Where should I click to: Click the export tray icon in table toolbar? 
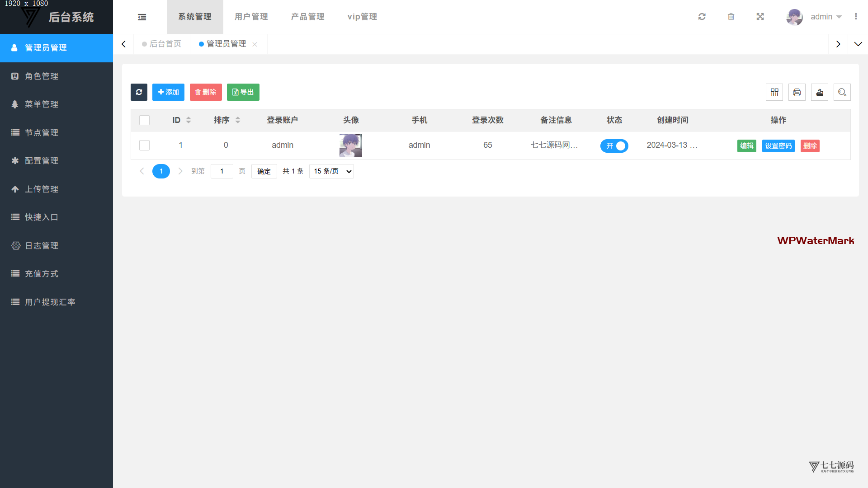[x=819, y=92]
